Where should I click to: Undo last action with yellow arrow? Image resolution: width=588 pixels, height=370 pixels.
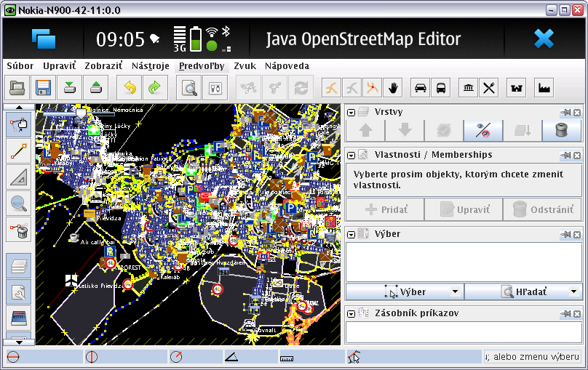(130, 88)
